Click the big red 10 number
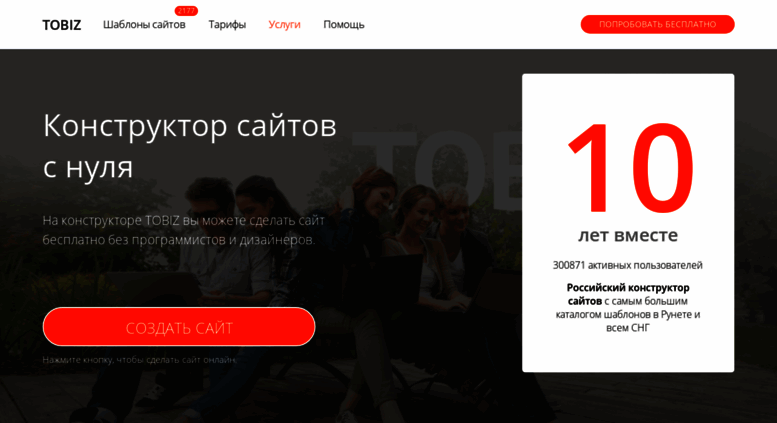This screenshot has height=423, width=777. point(629,168)
